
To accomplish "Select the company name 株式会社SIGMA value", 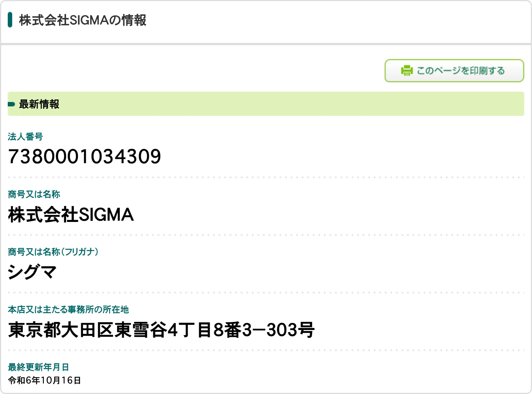I will [71, 214].
